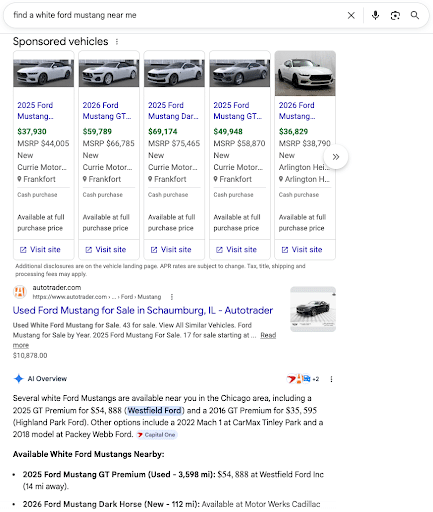Open the $49,948 gray Mustang GT photo
Image resolution: width=433 pixels, height=512 pixels.
240,73
